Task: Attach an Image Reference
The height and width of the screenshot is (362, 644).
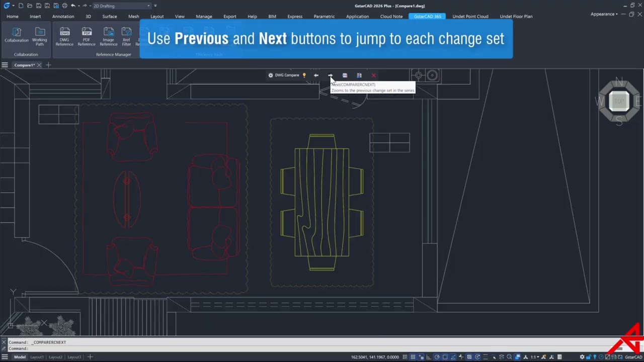Action: click(x=109, y=36)
